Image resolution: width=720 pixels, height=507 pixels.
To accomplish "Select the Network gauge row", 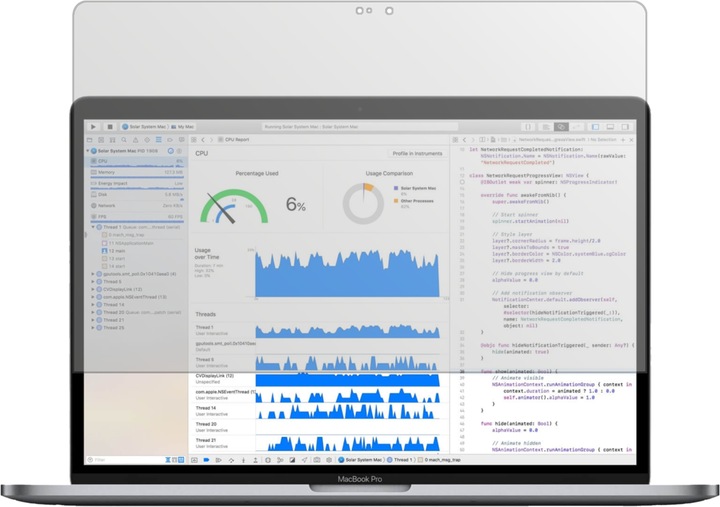I will click(137, 206).
